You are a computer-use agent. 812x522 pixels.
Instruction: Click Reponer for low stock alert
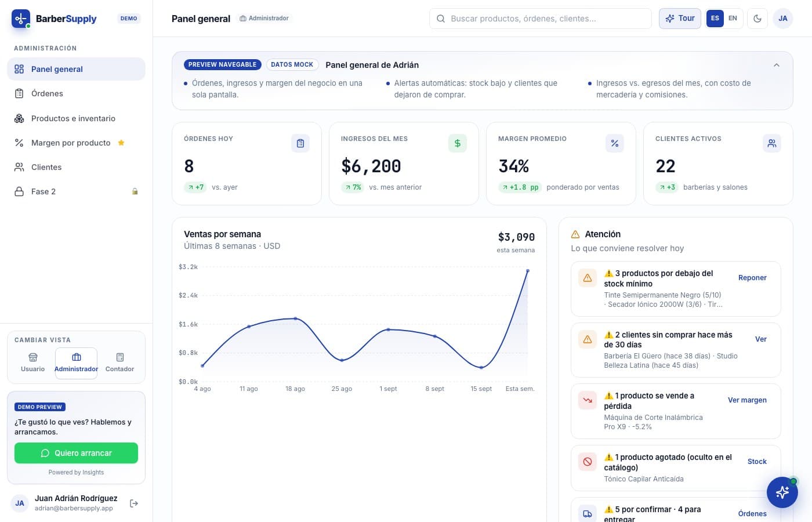tap(752, 278)
